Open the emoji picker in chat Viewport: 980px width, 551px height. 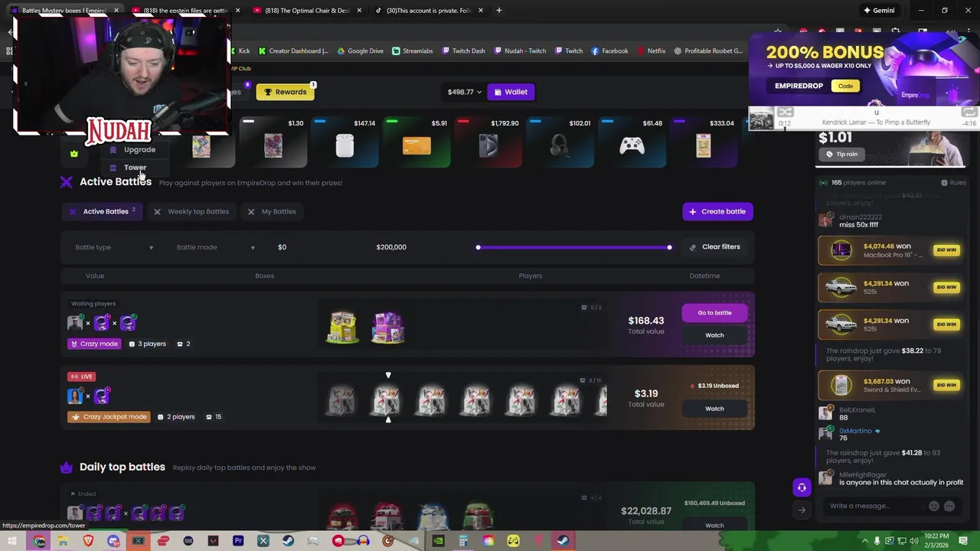[x=934, y=506]
